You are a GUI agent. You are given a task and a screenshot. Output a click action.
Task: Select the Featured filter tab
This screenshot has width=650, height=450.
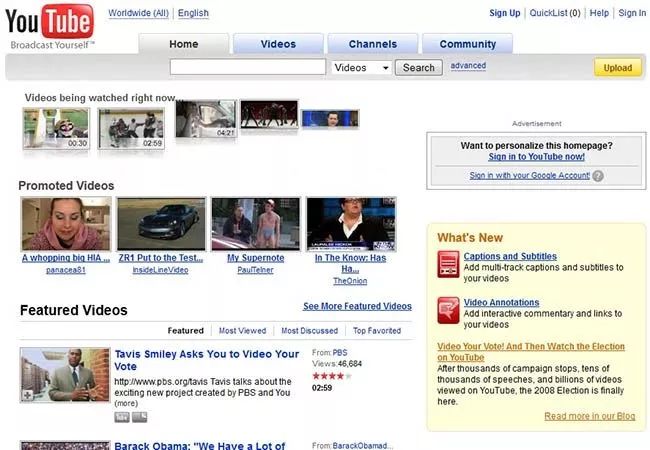(185, 331)
